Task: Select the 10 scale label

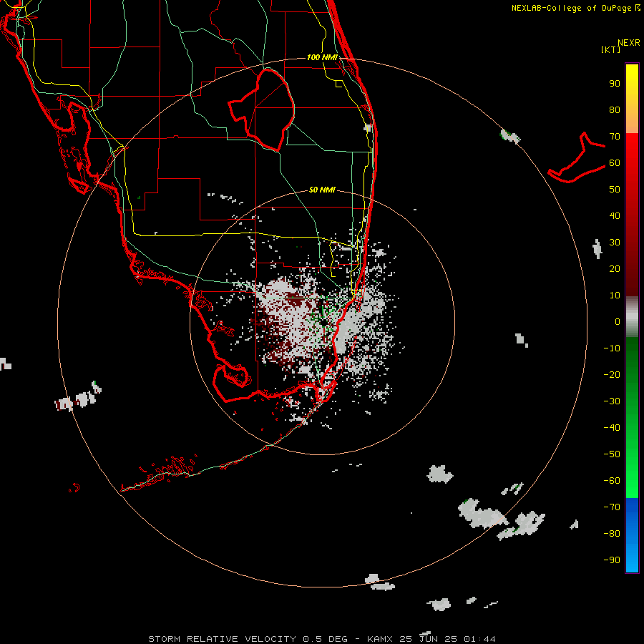Action: coord(615,296)
